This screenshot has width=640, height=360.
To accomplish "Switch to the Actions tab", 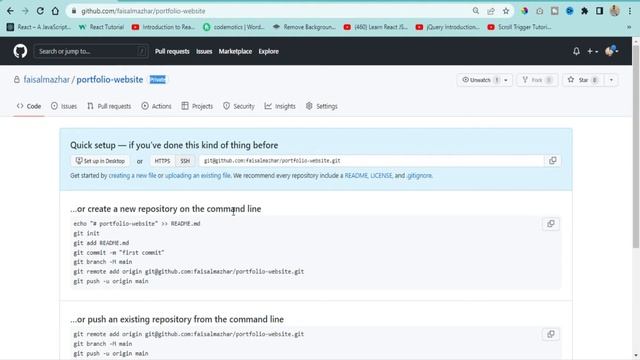I will tap(156, 106).
